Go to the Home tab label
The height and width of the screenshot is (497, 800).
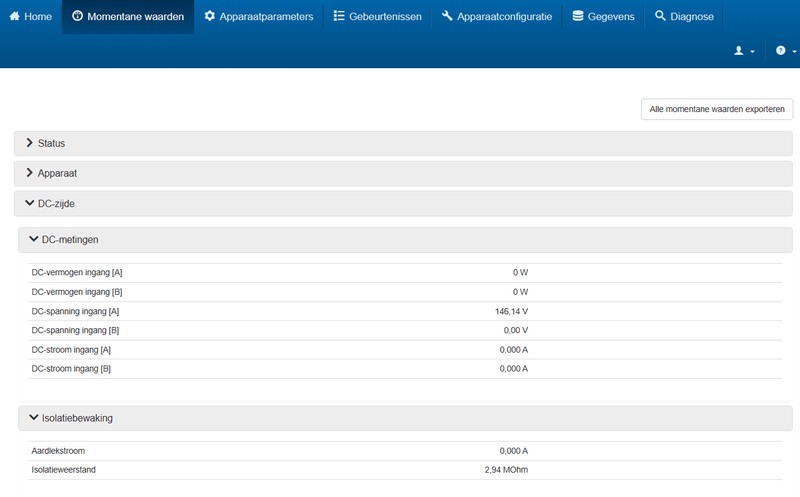point(38,16)
